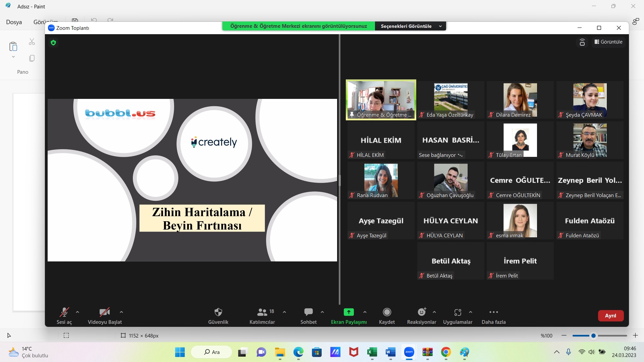Image resolution: width=644 pixels, height=362 pixels.
Task: Leave the meeting with Ayrıl
Action: (x=610, y=316)
